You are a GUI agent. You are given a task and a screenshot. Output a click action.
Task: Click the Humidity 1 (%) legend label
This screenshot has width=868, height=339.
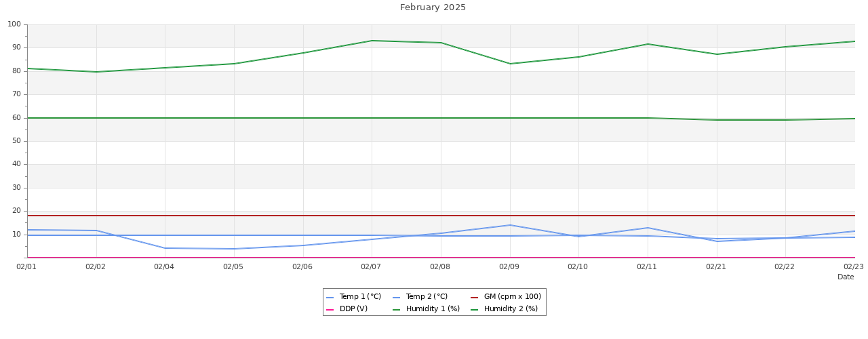tap(433, 309)
